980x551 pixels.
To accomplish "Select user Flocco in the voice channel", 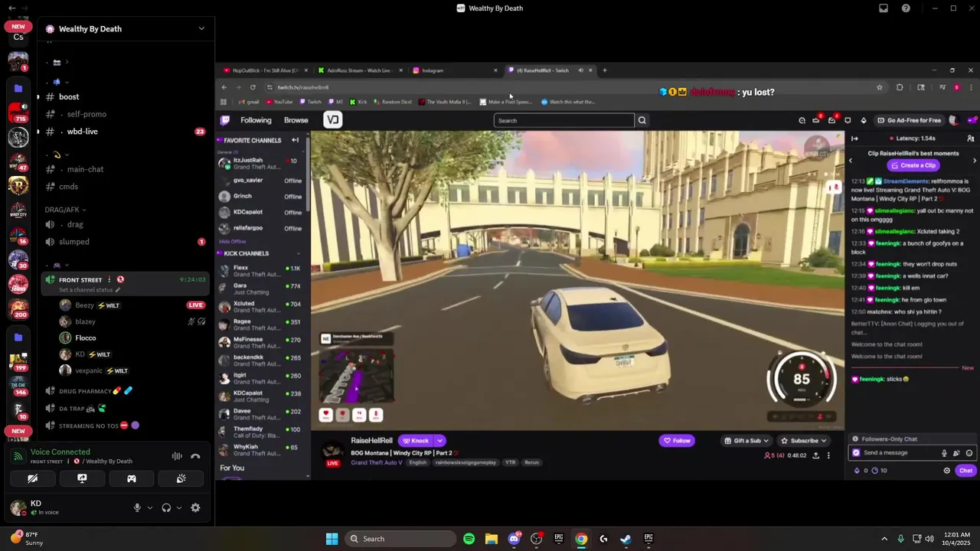I will [x=85, y=337].
